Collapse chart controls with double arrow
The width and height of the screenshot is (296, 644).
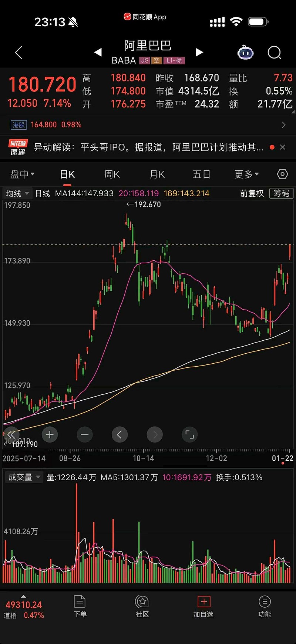11,434
